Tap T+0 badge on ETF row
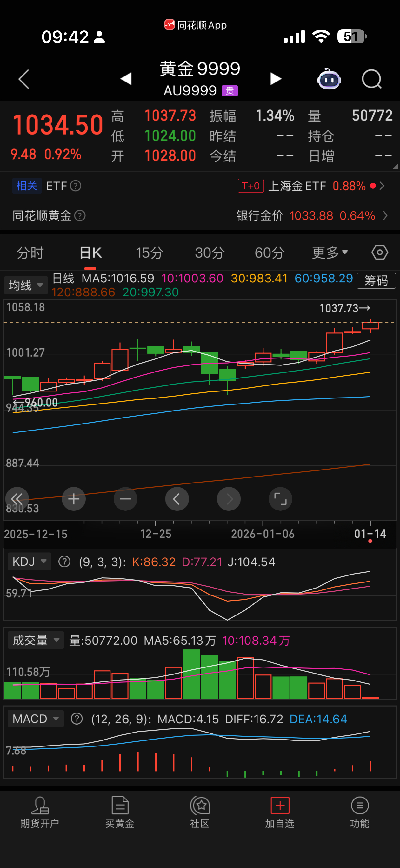This screenshot has width=400, height=868. (x=250, y=186)
